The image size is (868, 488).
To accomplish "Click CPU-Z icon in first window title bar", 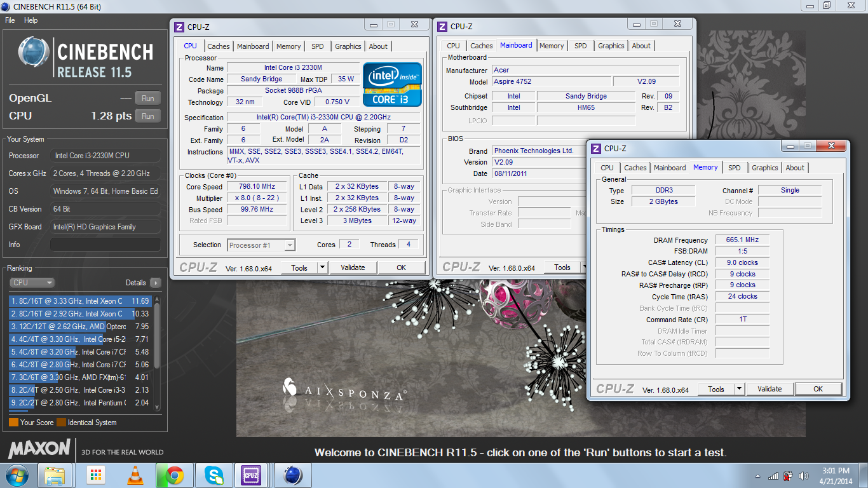I will pyautogui.click(x=179, y=27).
